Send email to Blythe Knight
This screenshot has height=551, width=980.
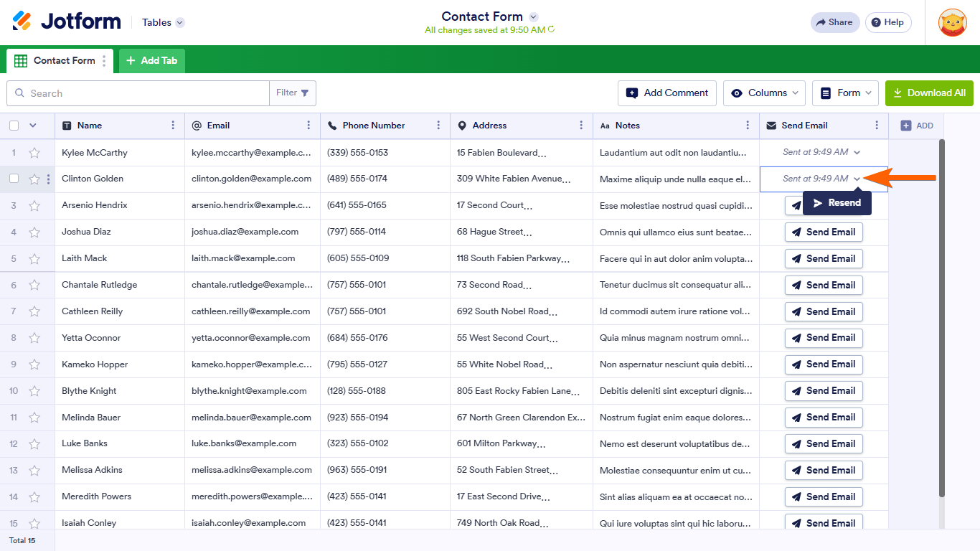point(824,391)
